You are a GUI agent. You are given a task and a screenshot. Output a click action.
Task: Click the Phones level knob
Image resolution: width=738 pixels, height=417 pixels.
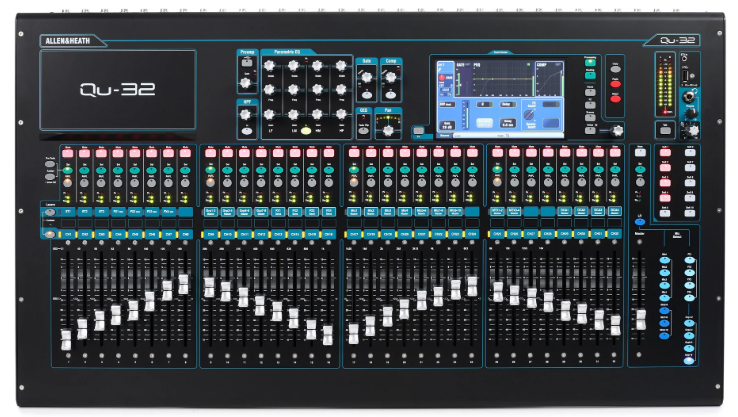pyautogui.click(x=690, y=114)
